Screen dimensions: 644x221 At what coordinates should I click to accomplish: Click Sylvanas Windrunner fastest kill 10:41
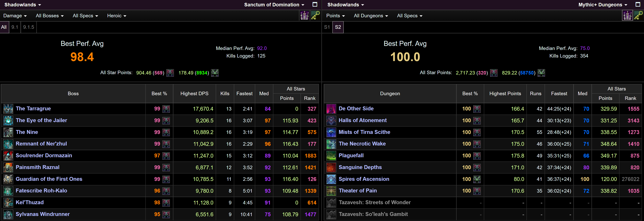(246, 214)
